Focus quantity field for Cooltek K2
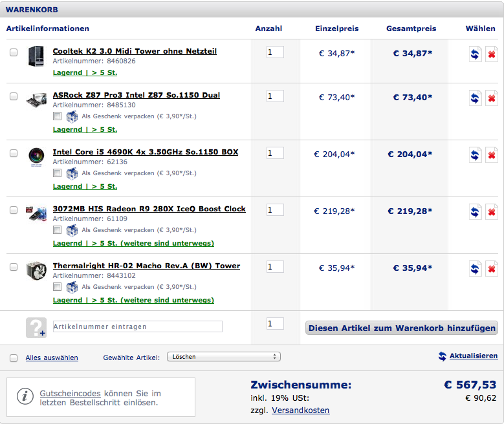Viewport: 504px width, 426px height. click(x=275, y=52)
